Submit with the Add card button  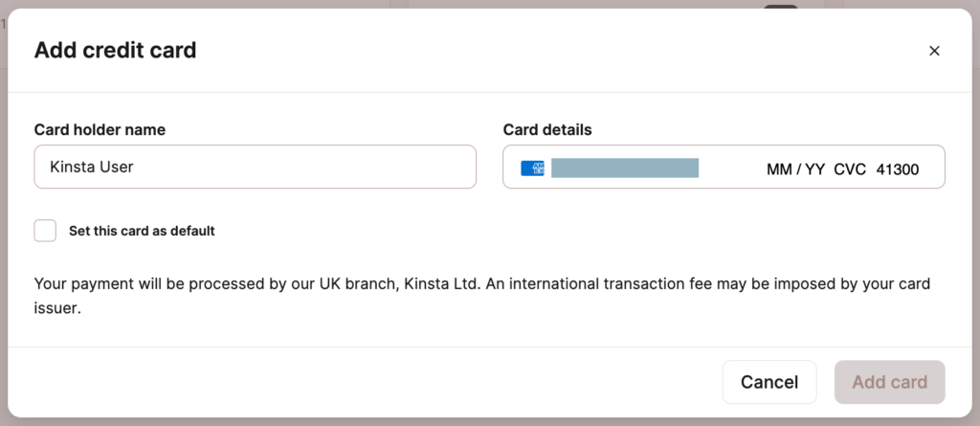889,382
